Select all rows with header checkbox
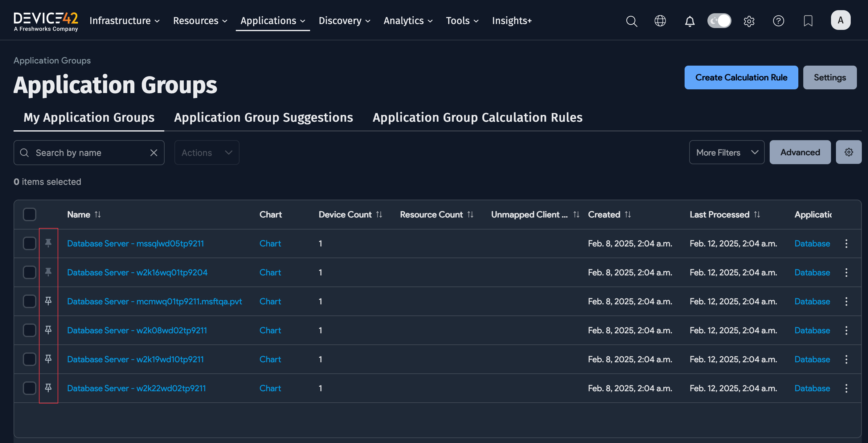This screenshot has height=443, width=868. [x=29, y=214]
